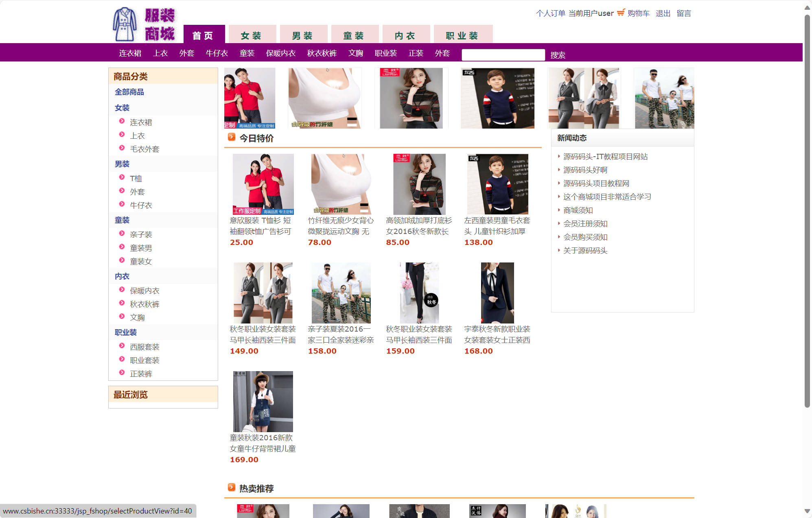Image resolution: width=812 pixels, height=518 pixels.
Task: Select 全部商品 in the category panel
Action: [x=129, y=92]
